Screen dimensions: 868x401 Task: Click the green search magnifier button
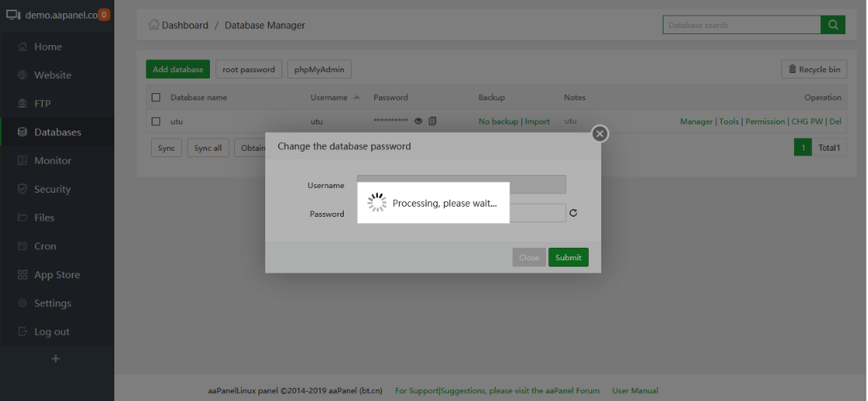coord(833,25)
